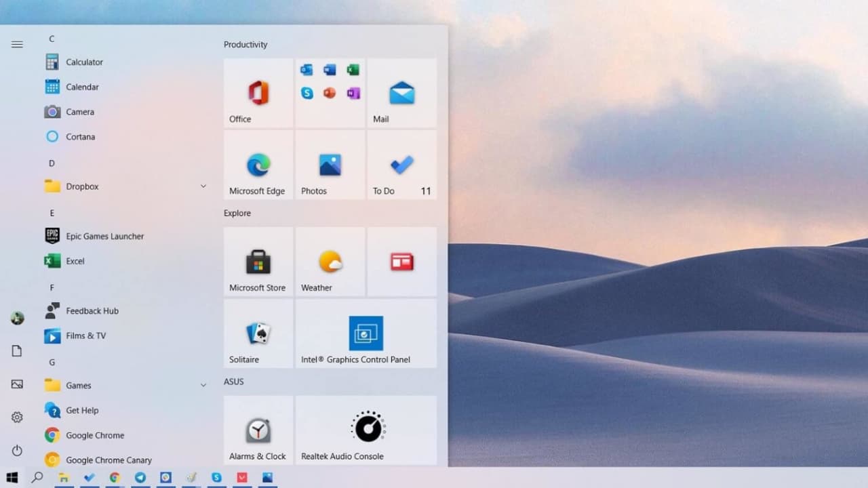
Task: Select the Productivity group header
Action: pos(245,45)
